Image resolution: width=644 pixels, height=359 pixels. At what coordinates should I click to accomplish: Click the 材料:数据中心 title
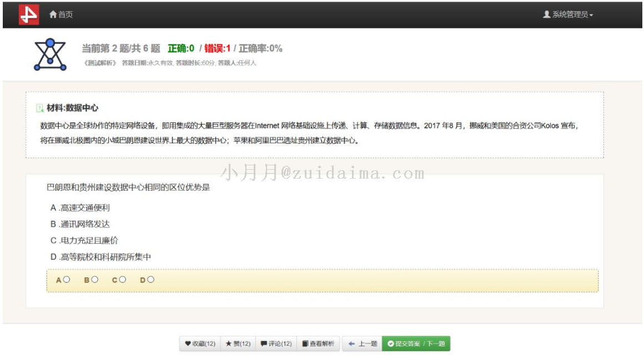point(72,108)
